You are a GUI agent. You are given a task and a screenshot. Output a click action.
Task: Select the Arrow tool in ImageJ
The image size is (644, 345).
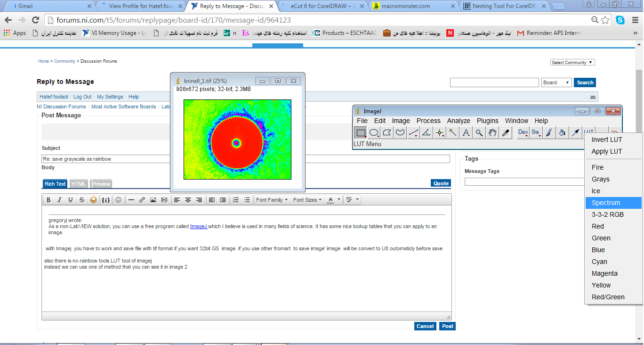point(576,133)
